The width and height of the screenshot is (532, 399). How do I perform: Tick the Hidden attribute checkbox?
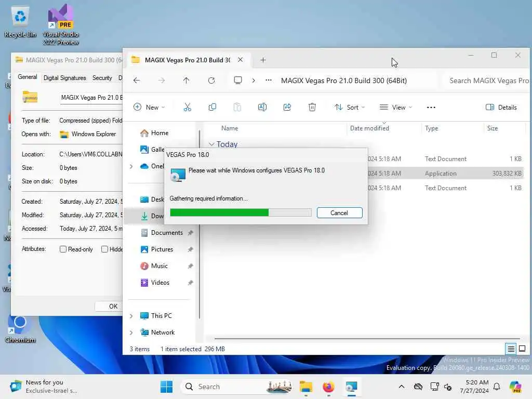[104, 249]
